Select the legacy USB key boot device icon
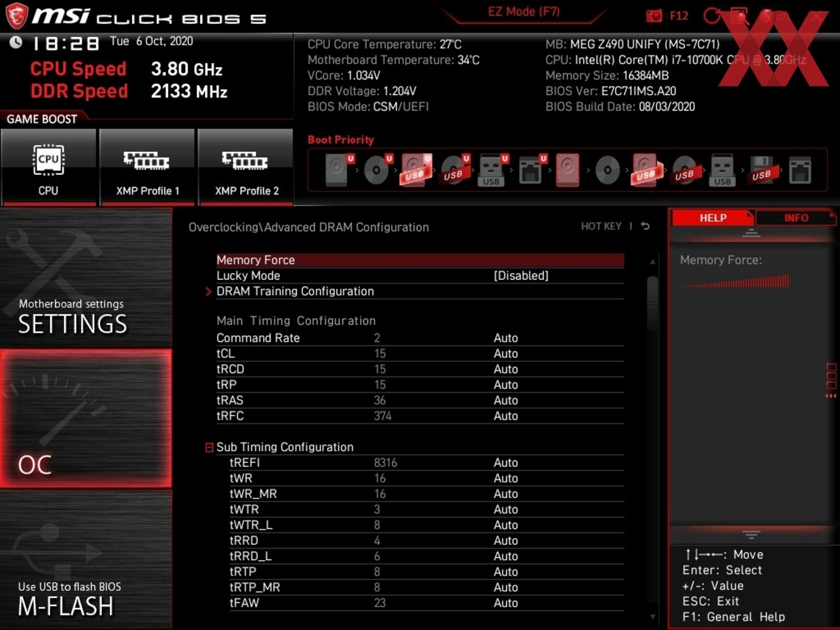The image size is (840, 630). pos(723,170)
